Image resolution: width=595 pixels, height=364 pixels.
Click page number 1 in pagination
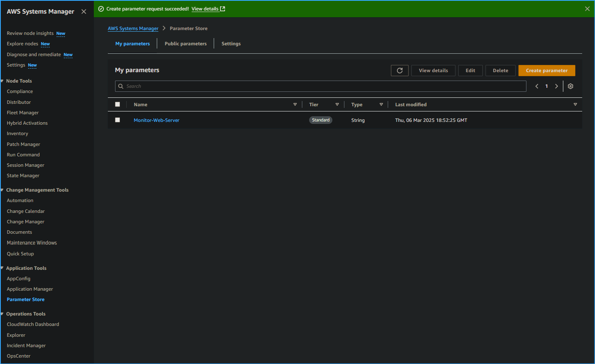(546, 86)
